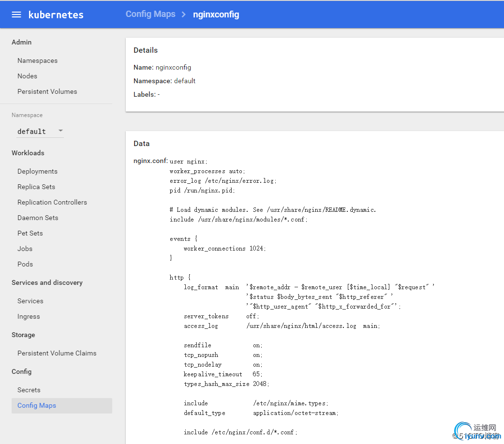The image size is (504, 444).
Task: Open Persistent Volumes page
Action: (47, 91)
